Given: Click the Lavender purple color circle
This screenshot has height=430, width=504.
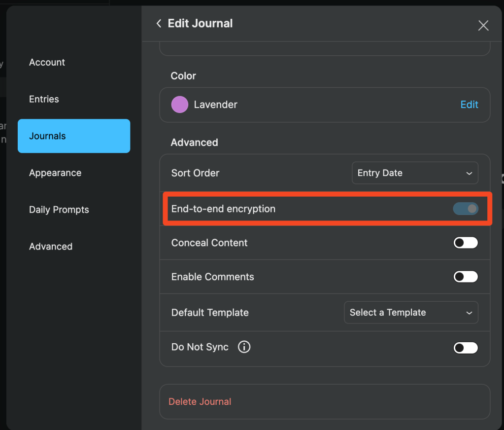Looking at the screenshot, I should click(180, 105).
